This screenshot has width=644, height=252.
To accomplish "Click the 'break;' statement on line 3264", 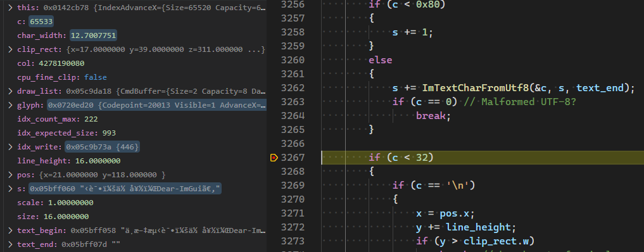I will click(x=433, y=116).
